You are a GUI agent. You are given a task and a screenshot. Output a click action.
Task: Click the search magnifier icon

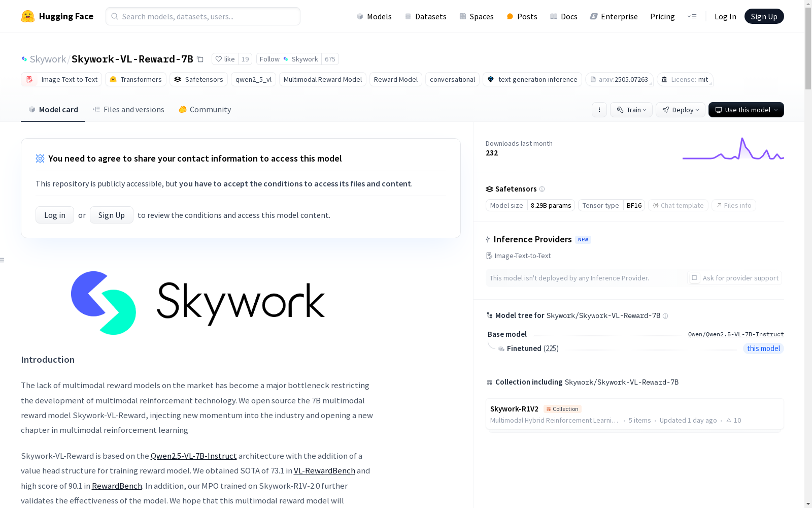pyautogui.click(x=115, y=16)
